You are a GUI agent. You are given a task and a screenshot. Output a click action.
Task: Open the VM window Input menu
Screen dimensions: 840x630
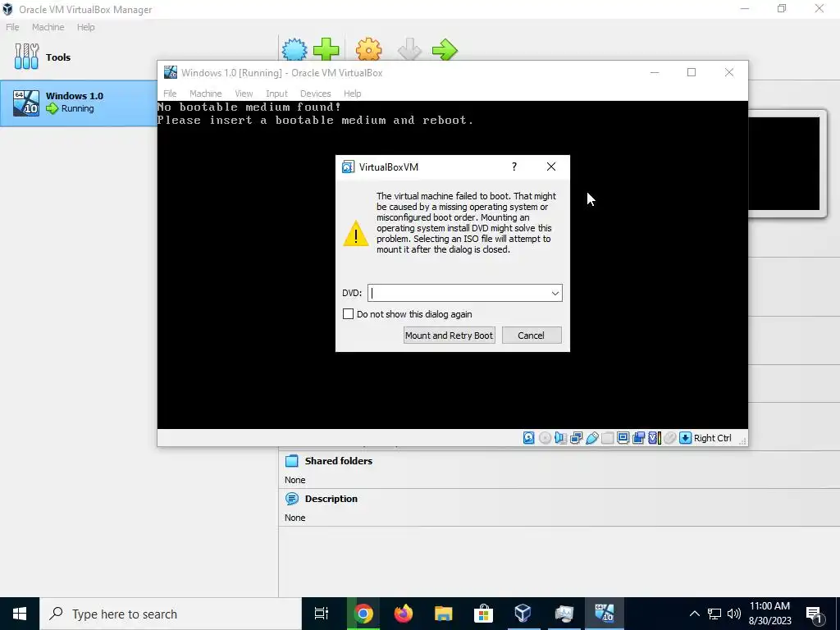pyautogui.click(x=277, y=94)
